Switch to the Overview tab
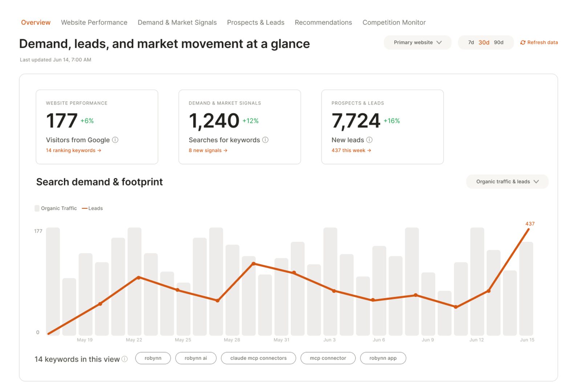The width and height of the screenshot is (581, 392). [x=36, y=23]
